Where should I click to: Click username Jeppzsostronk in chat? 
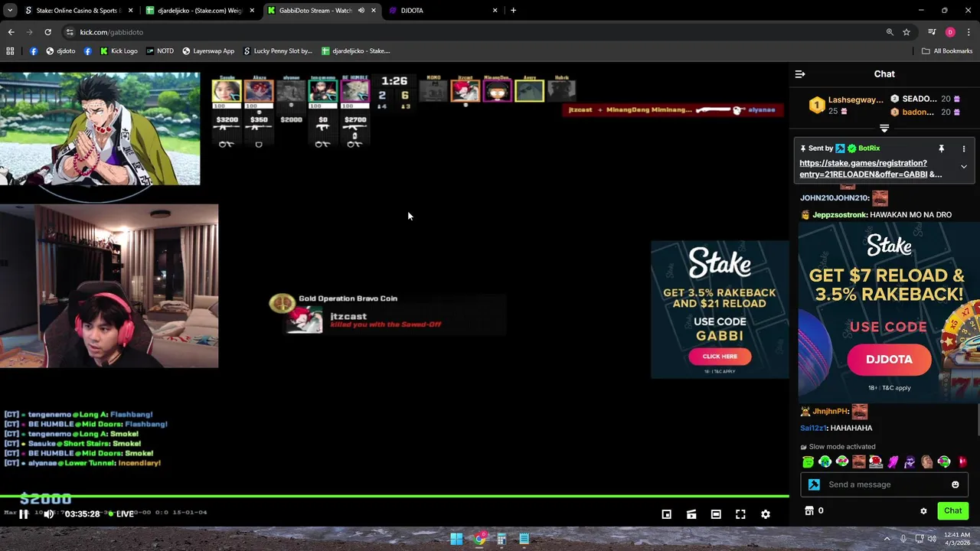click(840, 215)
